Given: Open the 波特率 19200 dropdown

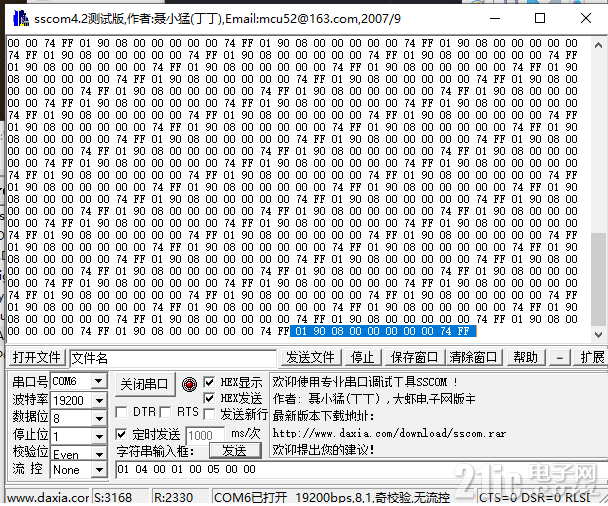Looking at the screenshot, I should pos(99,400).
